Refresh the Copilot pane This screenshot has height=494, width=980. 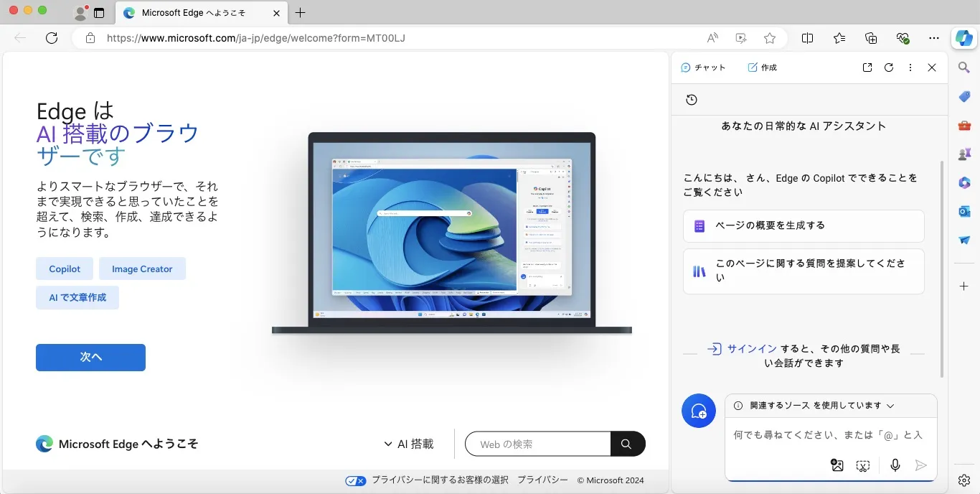(x=889, y=67)
